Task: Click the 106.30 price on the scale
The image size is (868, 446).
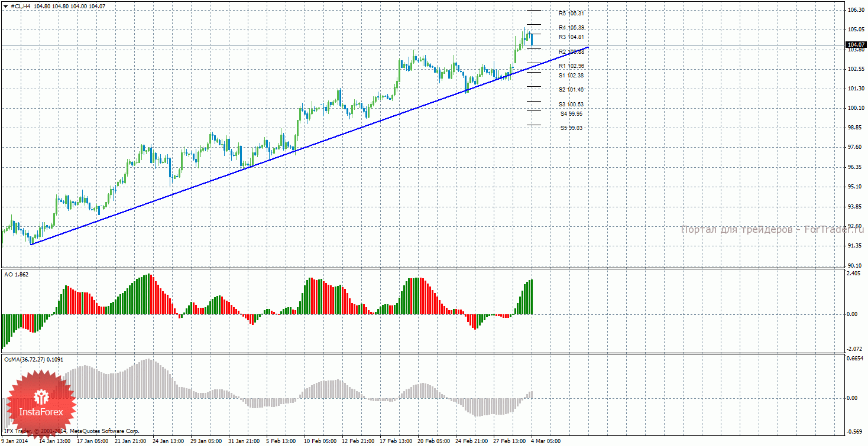Action: pos(856,10)
